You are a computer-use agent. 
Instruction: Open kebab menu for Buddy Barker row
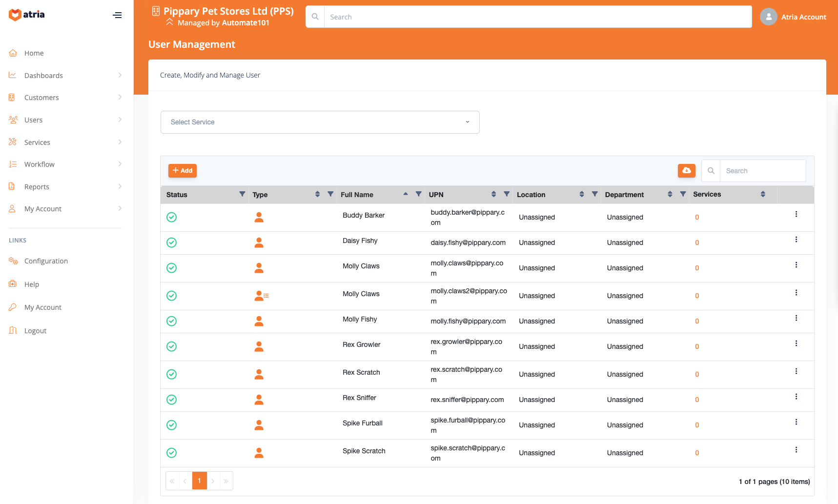tap(797, 214)
